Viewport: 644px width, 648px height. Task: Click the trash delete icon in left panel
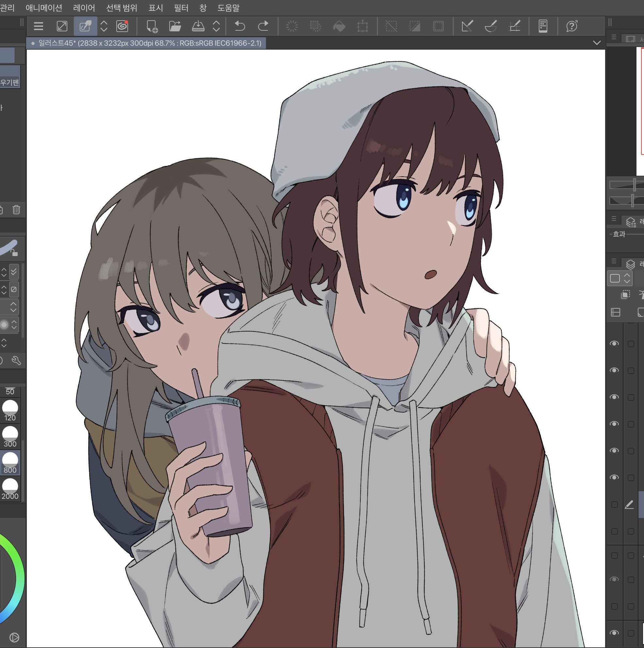pos(16,210)
